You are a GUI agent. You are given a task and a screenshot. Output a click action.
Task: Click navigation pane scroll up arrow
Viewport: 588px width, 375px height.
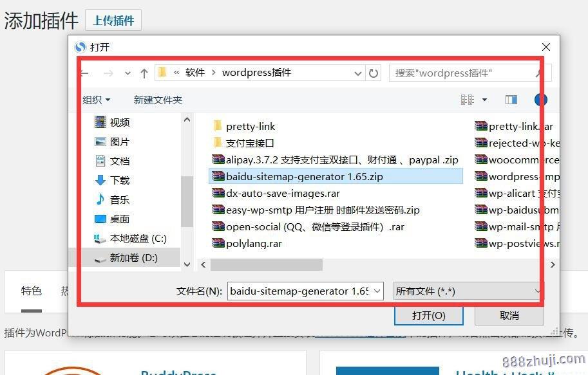(187, 120)
